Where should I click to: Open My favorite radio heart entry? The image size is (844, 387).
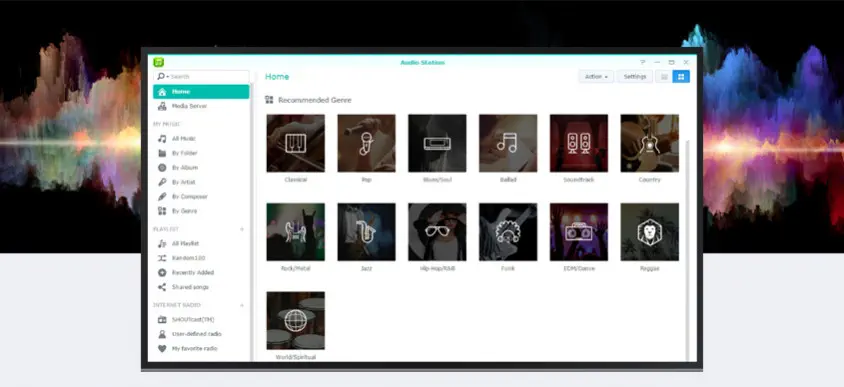click(201, 348)
